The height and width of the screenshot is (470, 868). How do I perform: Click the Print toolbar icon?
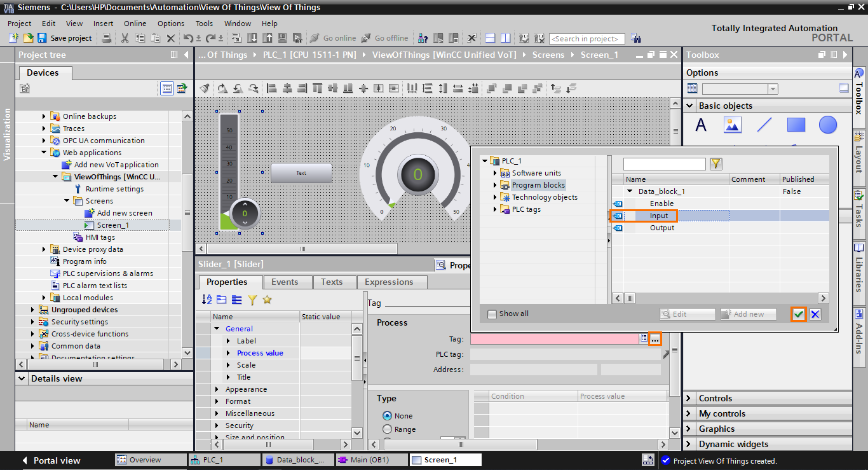coord(107,38)
